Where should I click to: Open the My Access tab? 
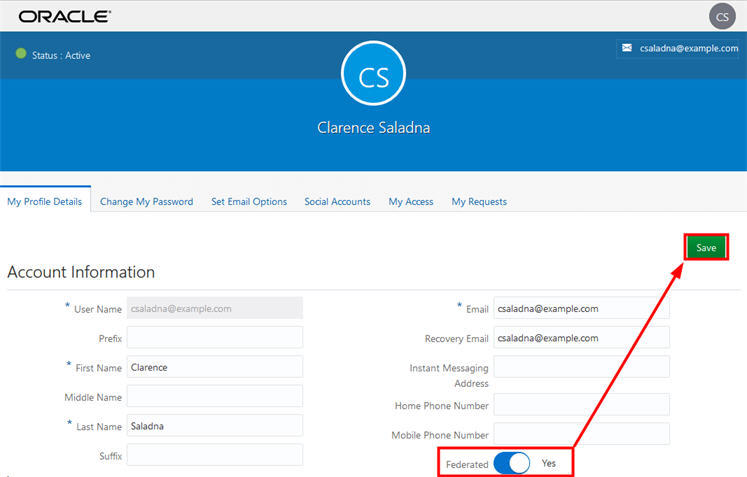tap(411, 202)
